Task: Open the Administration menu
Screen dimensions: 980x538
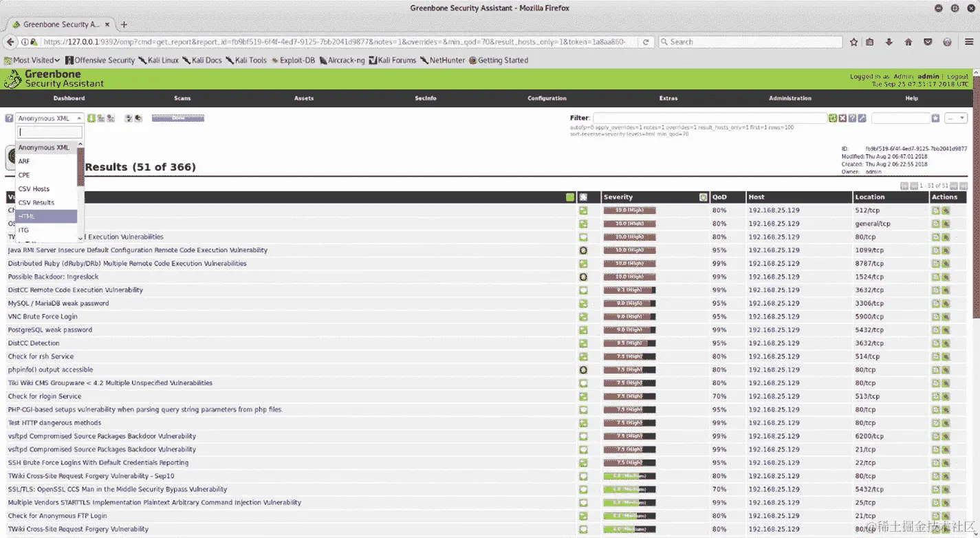Action: point(790,98)
